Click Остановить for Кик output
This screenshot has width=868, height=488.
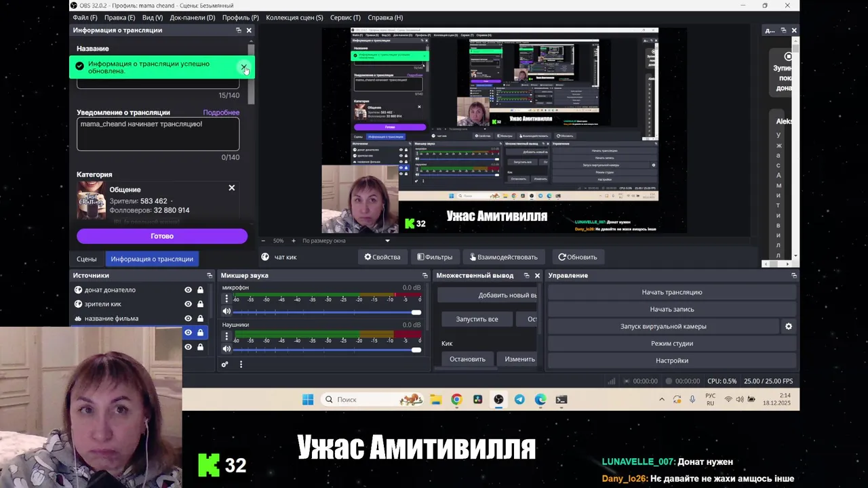click(467, 359)
